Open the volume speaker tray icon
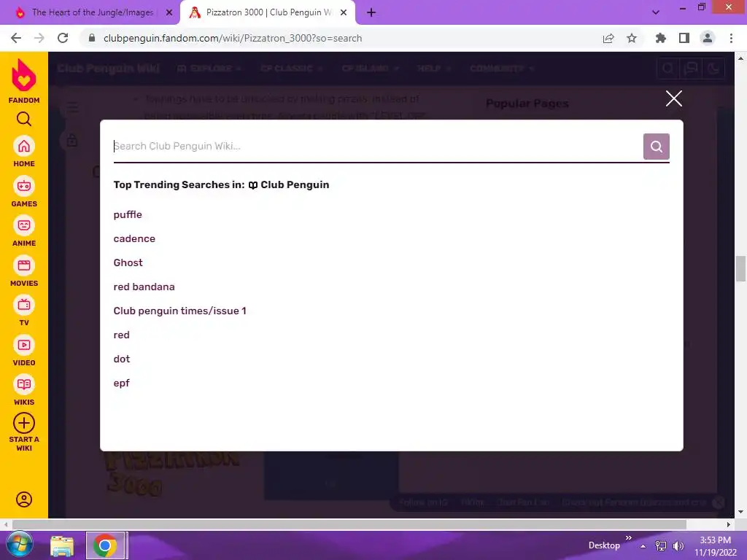This screenshot has height=560, width=747. point(678,546)
